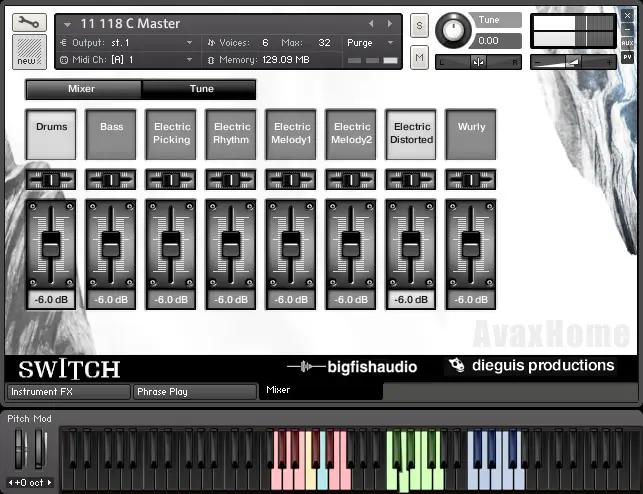Viewport: 643px width, 494px height.
Task: Click the Bass pan slider
Action: 111,180
